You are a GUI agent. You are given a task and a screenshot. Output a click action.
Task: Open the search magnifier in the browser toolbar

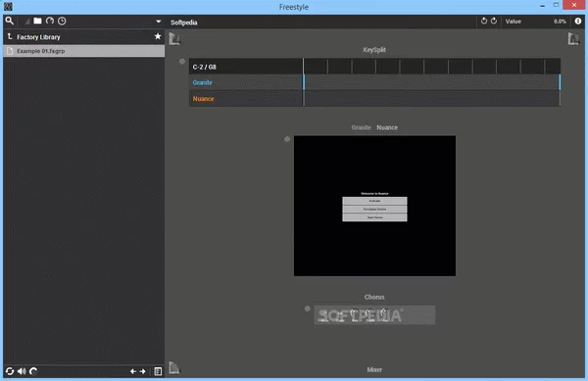[x=10, y=21]
